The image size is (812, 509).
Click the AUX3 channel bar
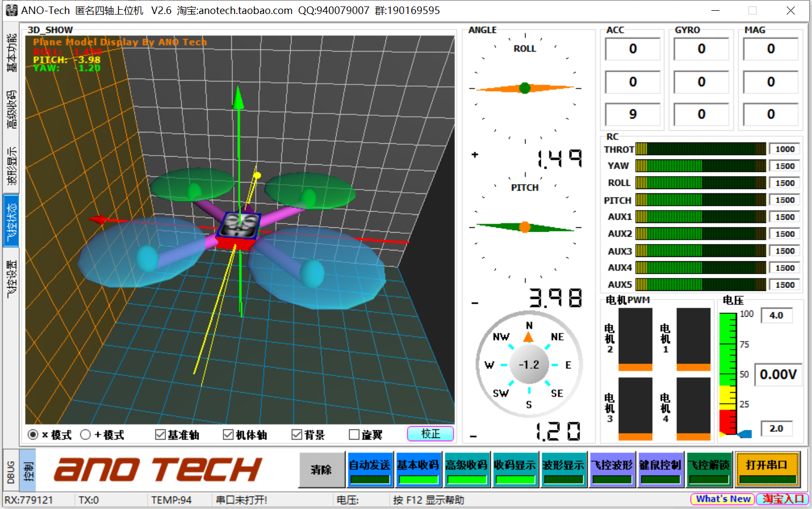tap(701, 251)
